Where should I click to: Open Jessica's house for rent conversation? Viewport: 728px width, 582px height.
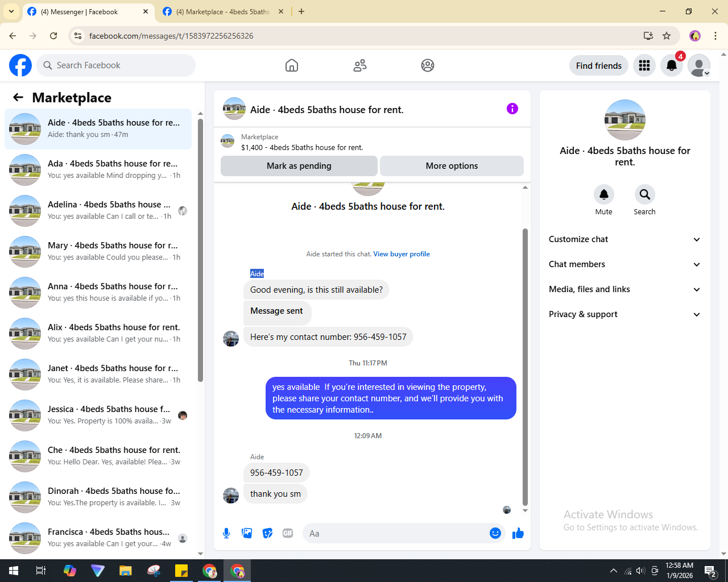tap(98, 415)
